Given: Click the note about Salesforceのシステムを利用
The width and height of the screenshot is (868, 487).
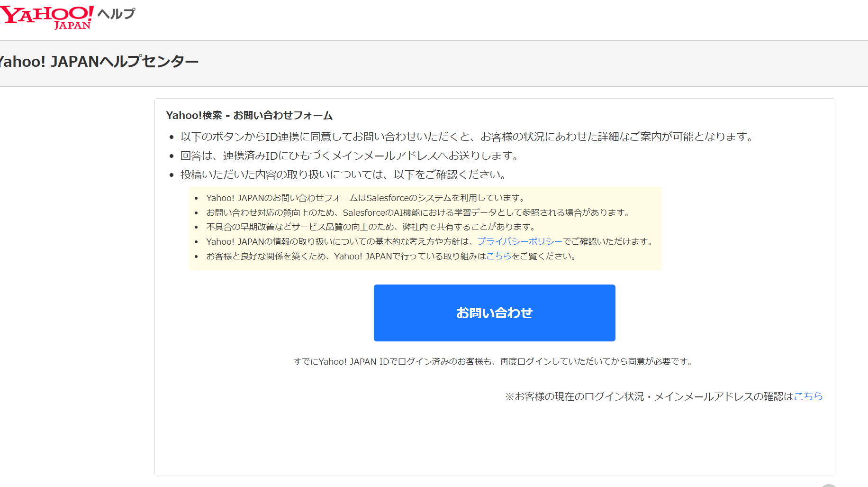Looking at the screenshot, I should 366,198.
